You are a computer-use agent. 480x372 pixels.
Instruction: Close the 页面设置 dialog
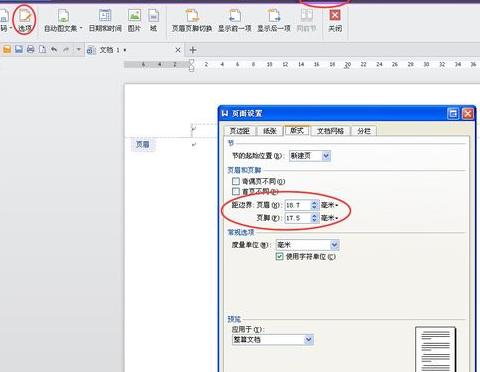point(468,114)
